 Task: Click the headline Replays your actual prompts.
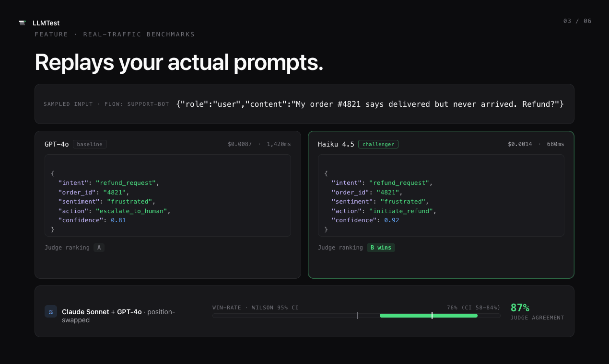[179, 62]
